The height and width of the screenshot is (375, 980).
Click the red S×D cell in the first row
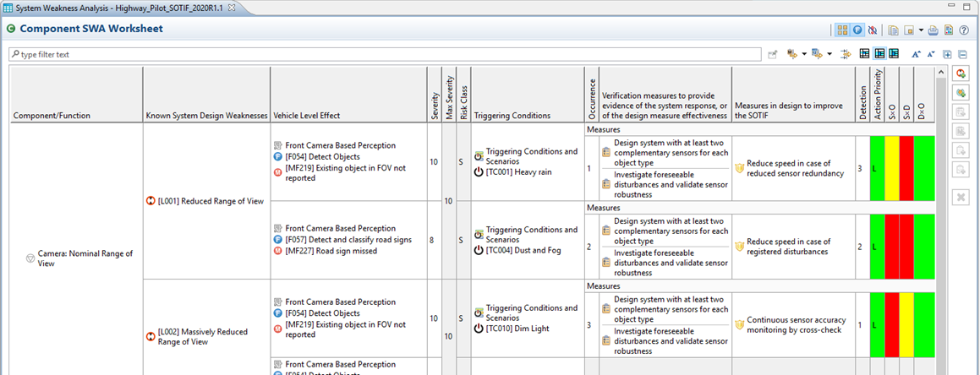tap(907, 169)
